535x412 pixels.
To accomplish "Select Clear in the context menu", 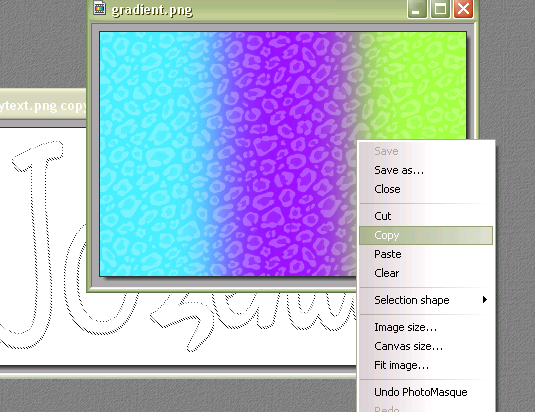I will pyautogui.click(x=426, y=273).
